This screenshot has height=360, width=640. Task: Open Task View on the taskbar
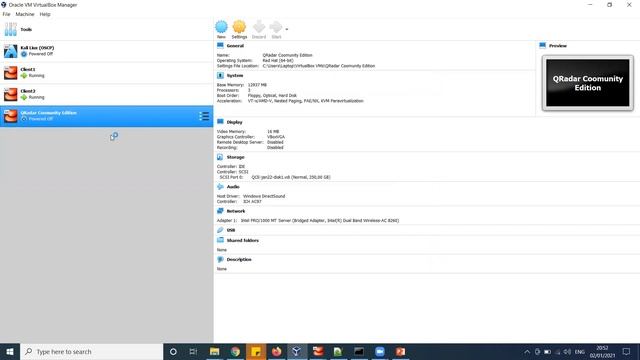coord(193,351)
